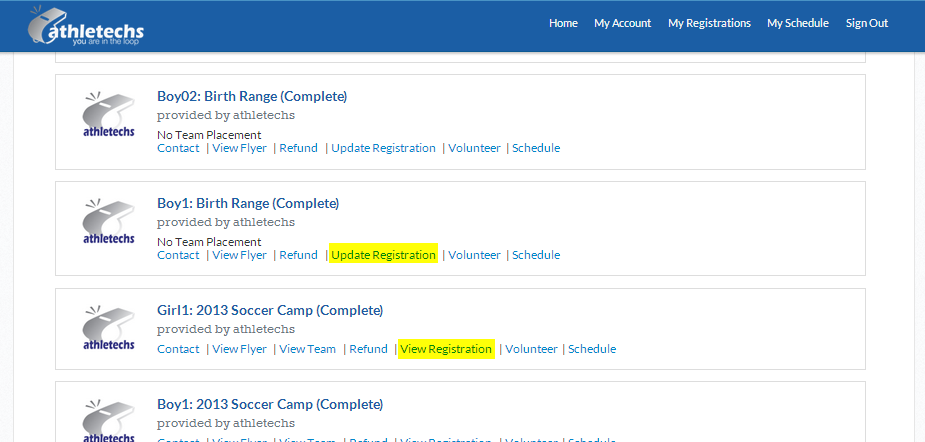The width and height of the screenshot is (925, 442).
Task: Open Girl1: 2013 Soccer Camp (Complete) heading
Action: pyautogui.click(x=270, y=310)
